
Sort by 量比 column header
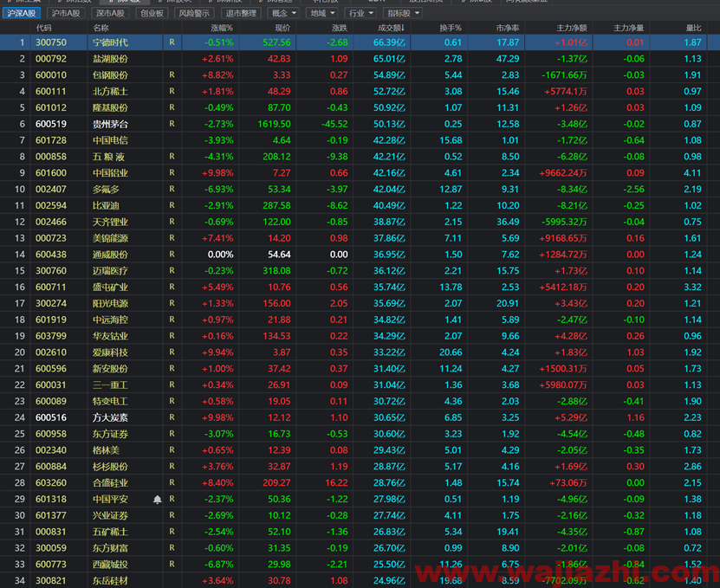point(693,28)
